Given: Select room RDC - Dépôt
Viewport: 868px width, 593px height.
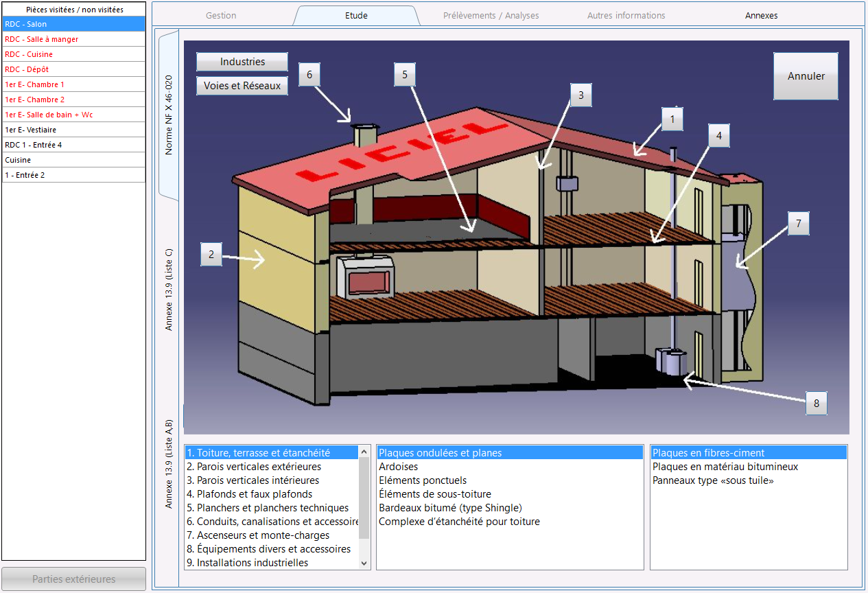Looking at the screenshot, I should pos(74,69).
